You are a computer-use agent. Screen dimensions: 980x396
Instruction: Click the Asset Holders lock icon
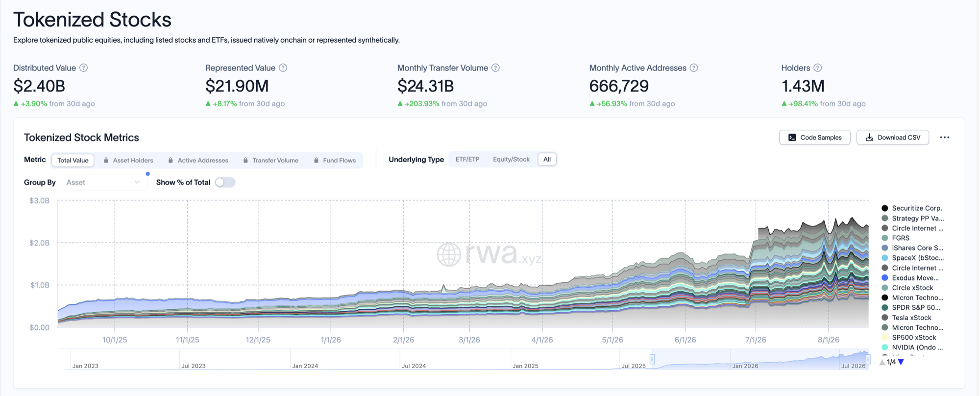click(106, 160)
